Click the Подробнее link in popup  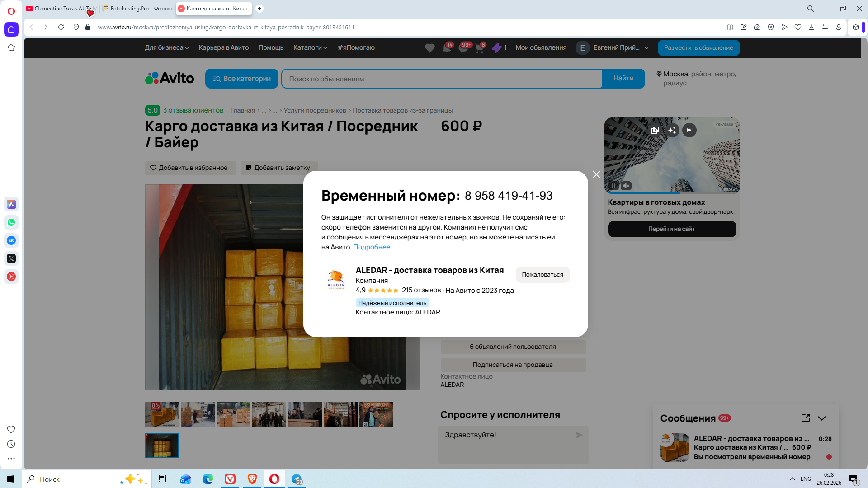tap(372, 247)
